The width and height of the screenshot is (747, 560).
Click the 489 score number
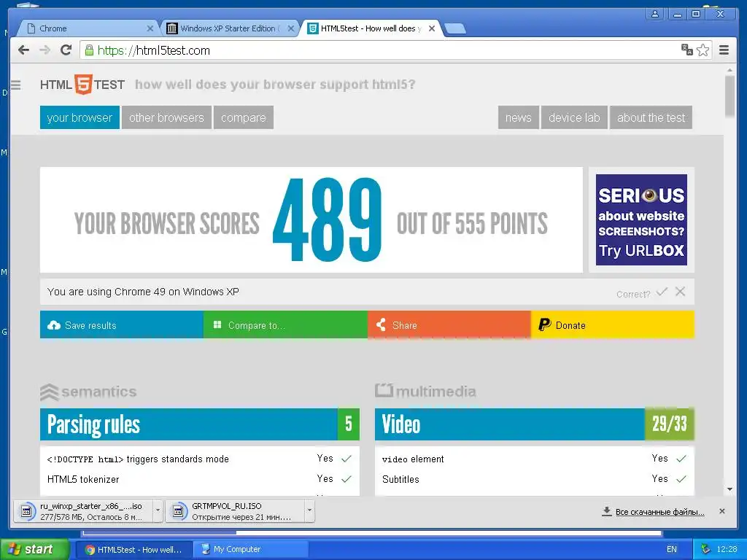coord(328,219)
